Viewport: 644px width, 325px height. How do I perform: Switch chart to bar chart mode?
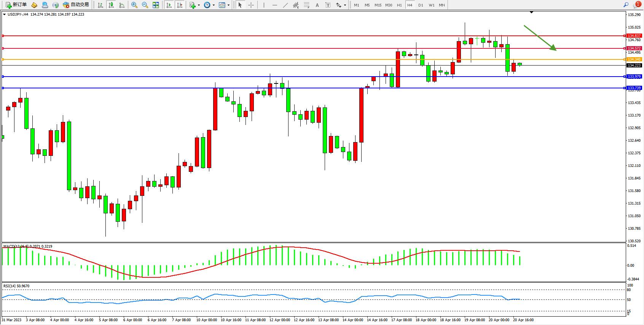click(x=100, y=5)
